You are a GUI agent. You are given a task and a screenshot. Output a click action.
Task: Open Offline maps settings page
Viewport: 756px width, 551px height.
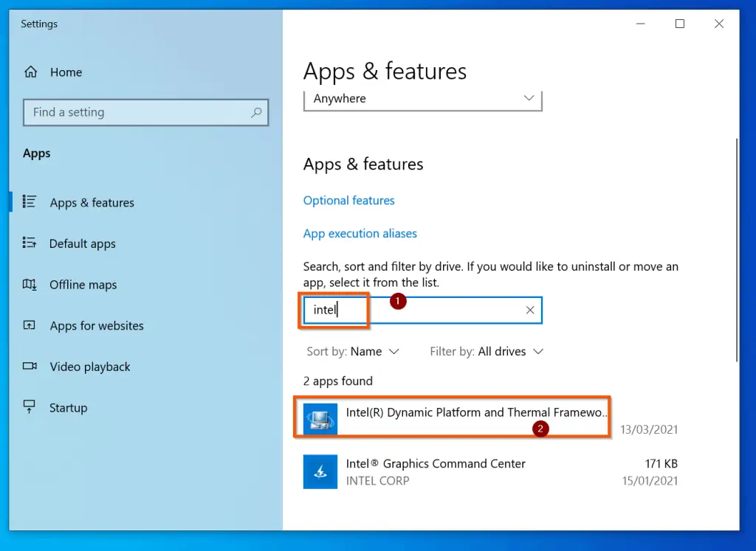(x=83, y=285)
